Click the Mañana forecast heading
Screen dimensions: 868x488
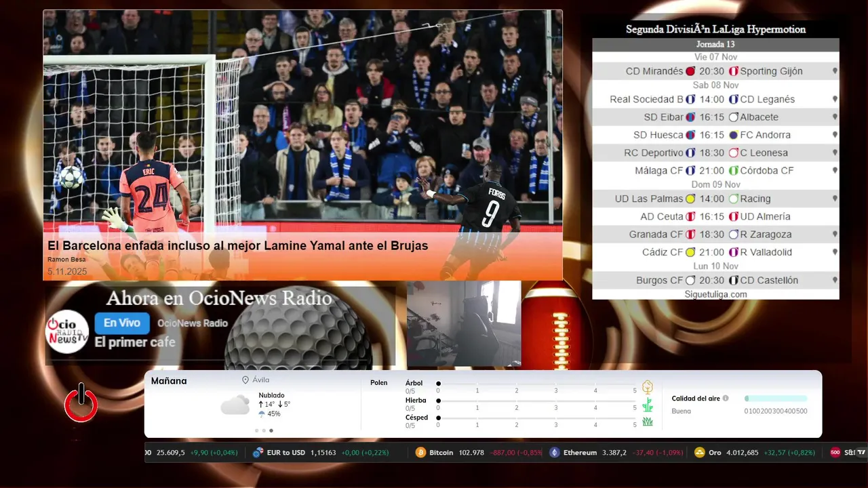[169, 381]
